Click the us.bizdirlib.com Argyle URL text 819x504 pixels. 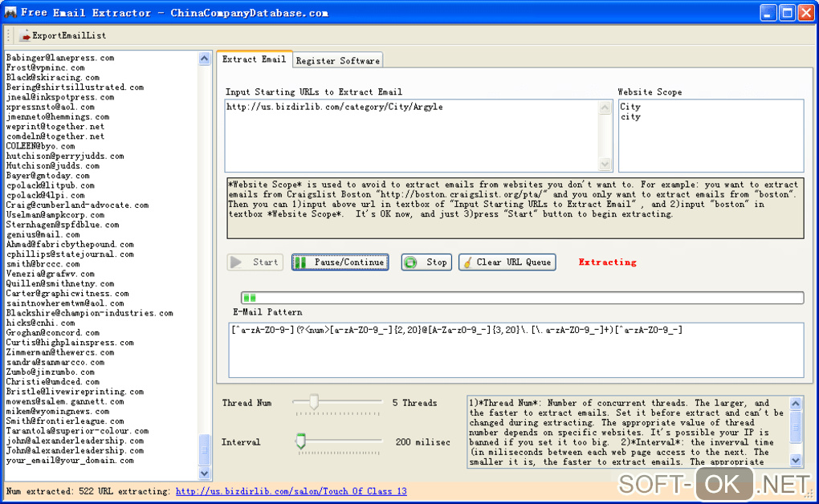point(335,107)
